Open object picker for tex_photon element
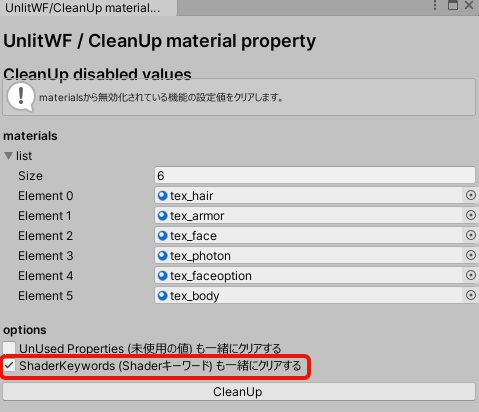479x412 pixels. (x=470, y=255)
